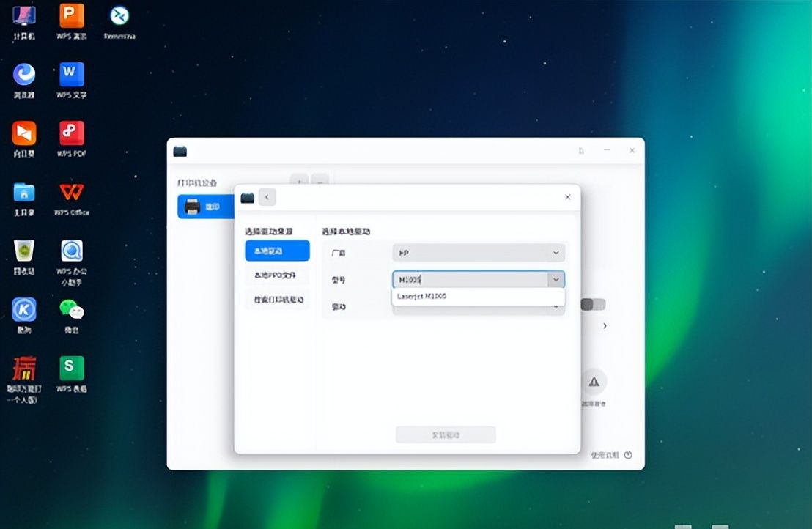Click the right chevron in the printer window
The width and height of the screenshot is (812, 529).
coord(605,326)
